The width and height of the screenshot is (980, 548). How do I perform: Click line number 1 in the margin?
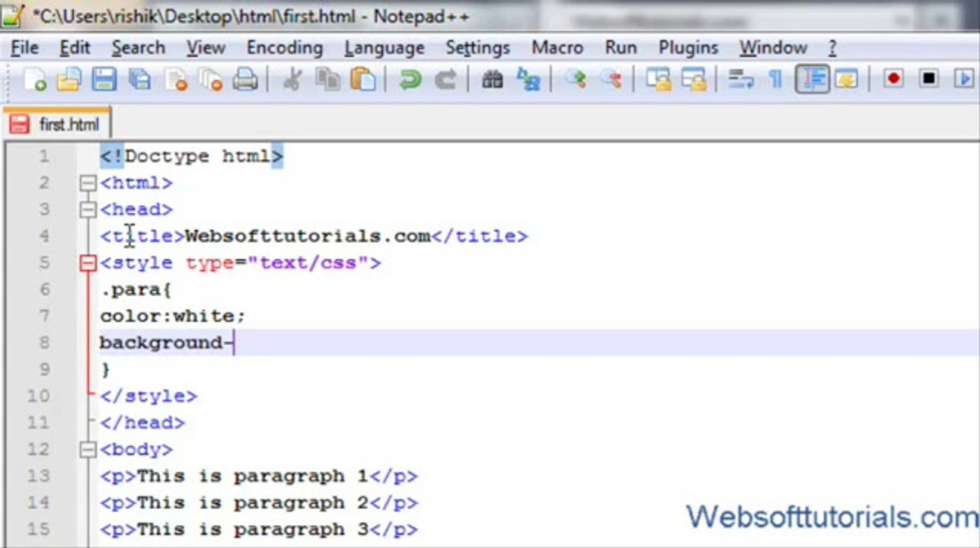(43, 156)
